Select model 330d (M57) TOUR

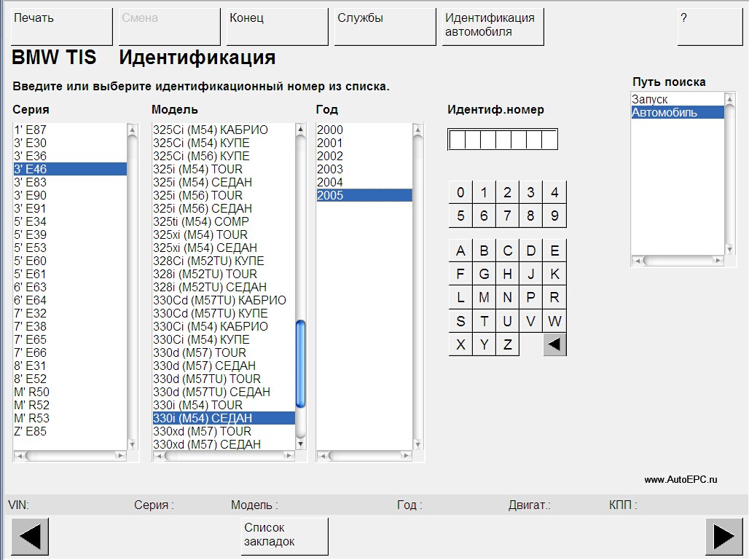point(224,352)
